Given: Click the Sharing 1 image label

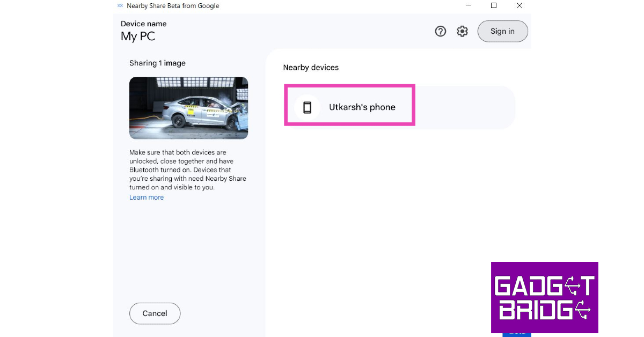Looking at the screenshot, I should pos(157,63).
